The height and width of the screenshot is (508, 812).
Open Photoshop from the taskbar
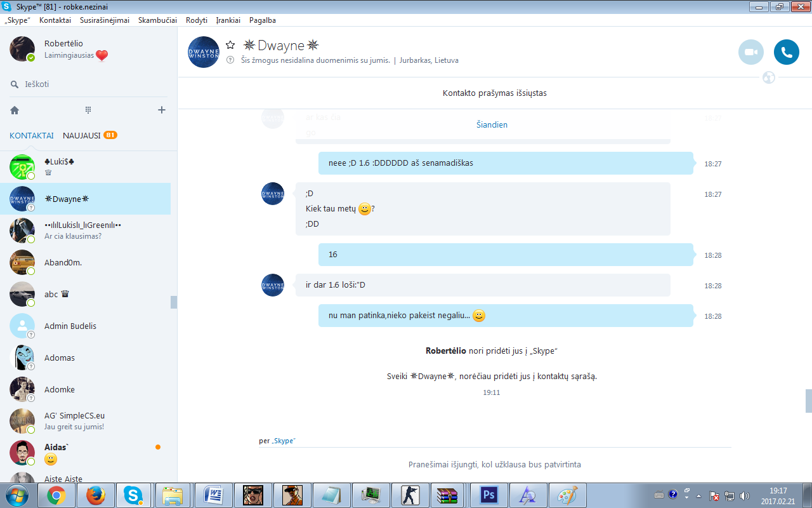488,495
